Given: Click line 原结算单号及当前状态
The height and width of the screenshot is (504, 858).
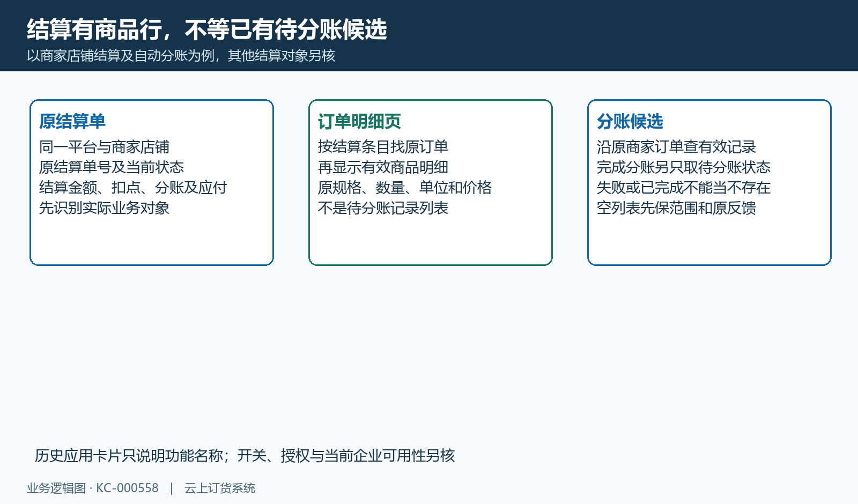Looking at the screenshot, I should point(112,167).
